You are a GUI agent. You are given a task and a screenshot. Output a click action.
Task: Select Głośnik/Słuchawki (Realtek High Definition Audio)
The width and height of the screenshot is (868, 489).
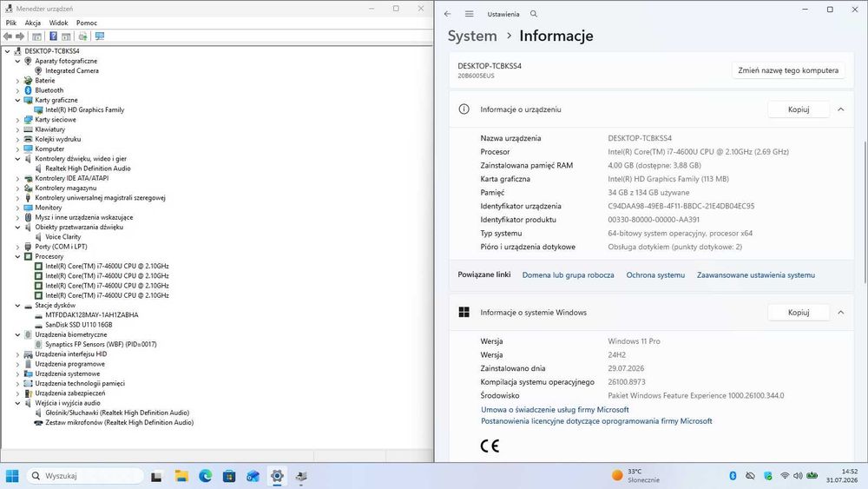[117, 413]
